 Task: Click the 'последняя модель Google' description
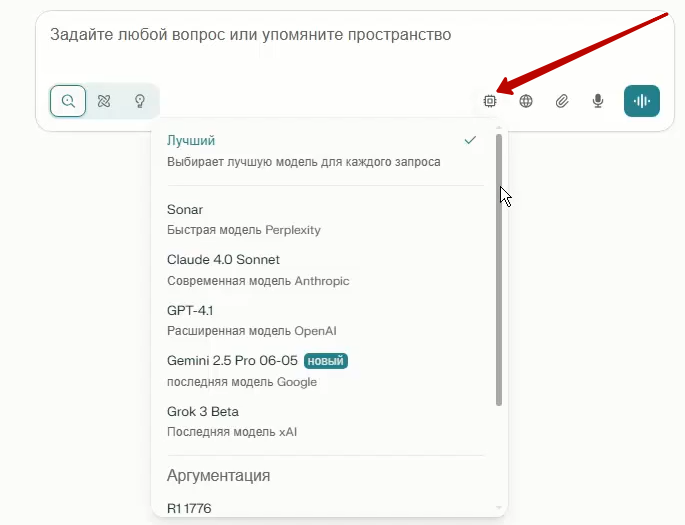click(x=242, y=382)
